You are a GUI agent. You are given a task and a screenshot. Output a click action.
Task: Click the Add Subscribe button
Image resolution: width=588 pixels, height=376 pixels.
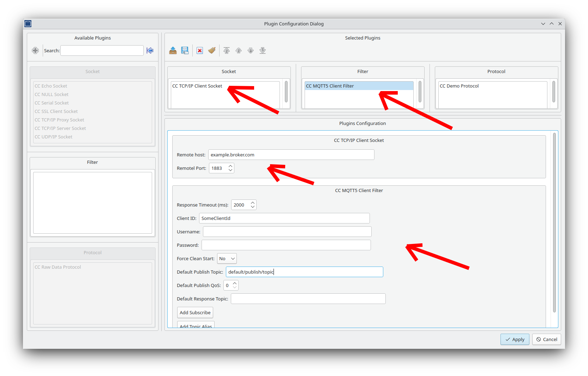pos(195,312)
